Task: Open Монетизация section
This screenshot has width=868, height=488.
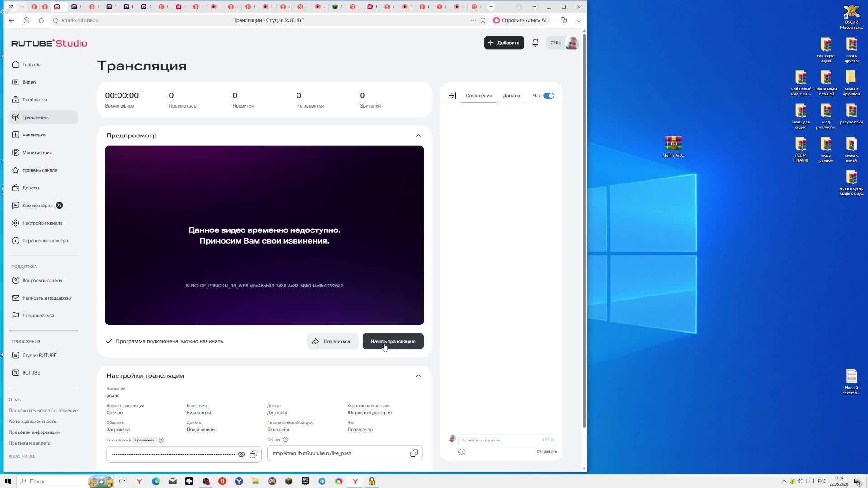Action: pyautogui.click(x=37, y=153)
